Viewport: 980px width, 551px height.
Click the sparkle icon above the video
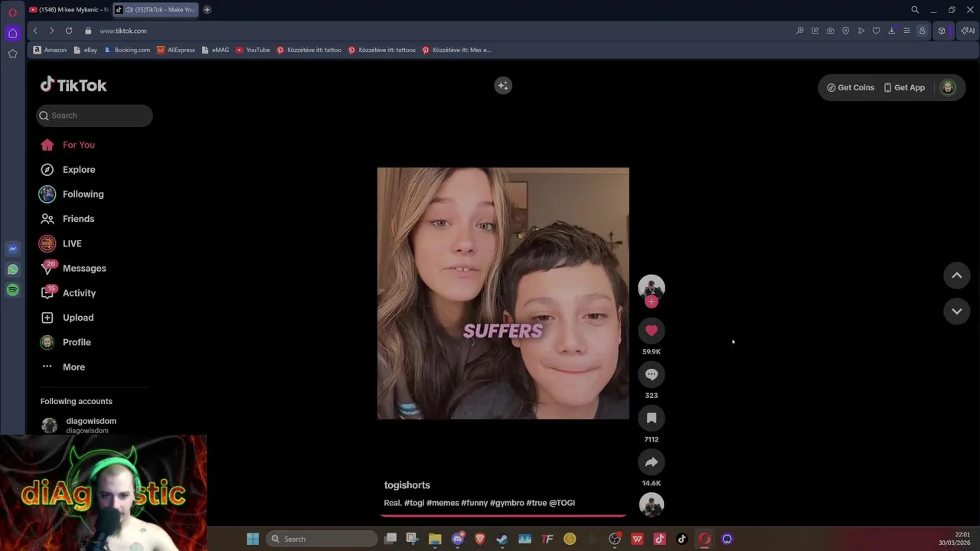503,86
